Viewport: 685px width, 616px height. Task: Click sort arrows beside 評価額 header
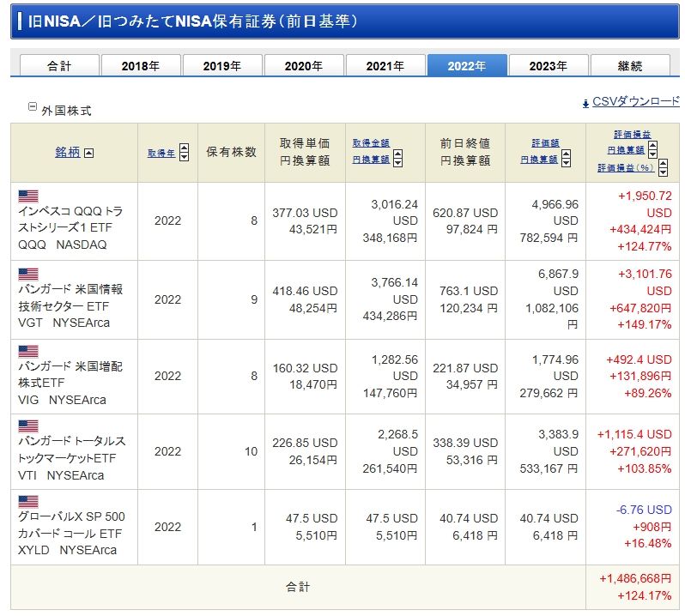tap(566, 160)
